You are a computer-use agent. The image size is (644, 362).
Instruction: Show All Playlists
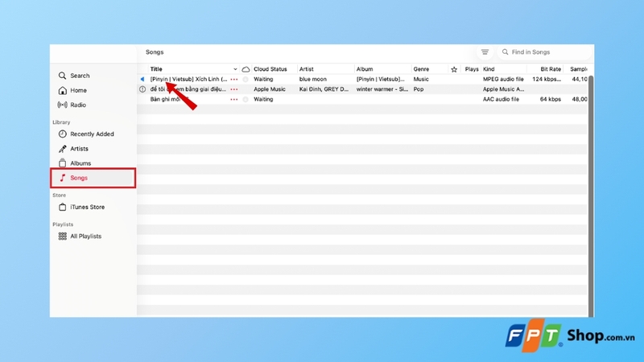pyautogui.click(x=86, y=236)
